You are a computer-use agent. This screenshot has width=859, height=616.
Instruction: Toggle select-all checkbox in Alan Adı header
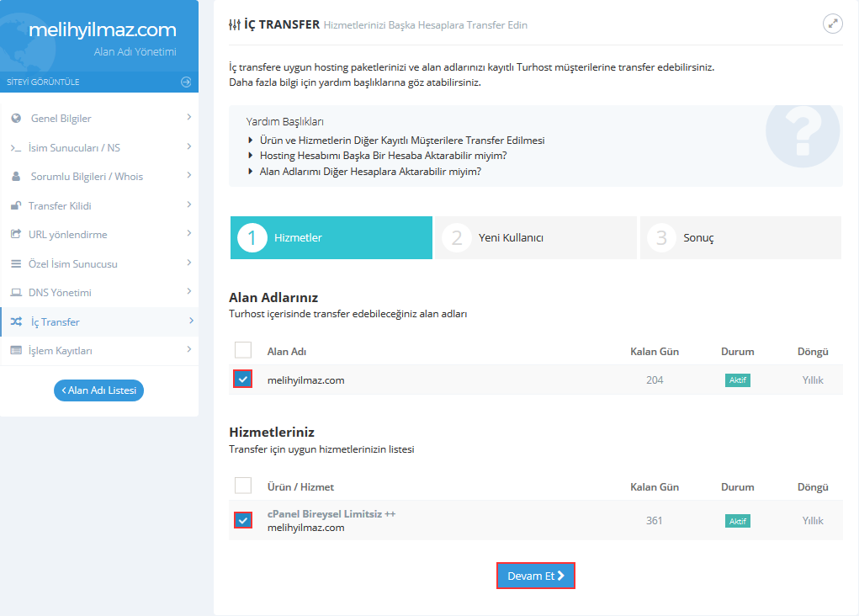point(243,350)
